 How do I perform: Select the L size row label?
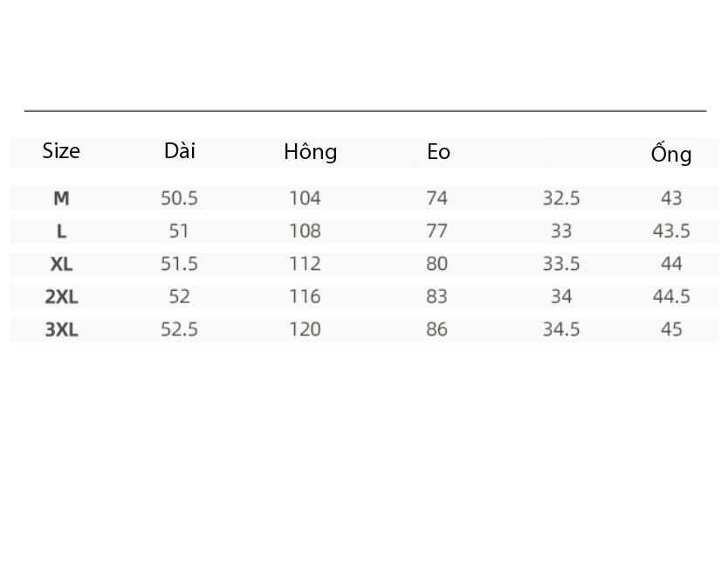tap(61, 231)
